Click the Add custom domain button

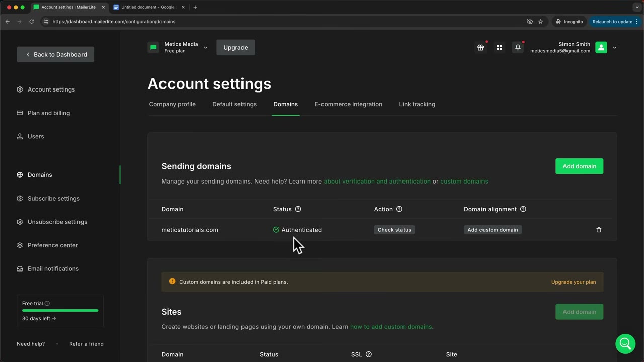pos(493,230)
